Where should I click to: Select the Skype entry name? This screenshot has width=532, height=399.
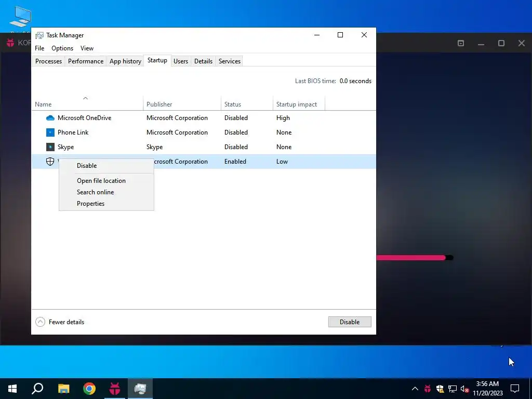pyautogui.click(x=66, y=147)
